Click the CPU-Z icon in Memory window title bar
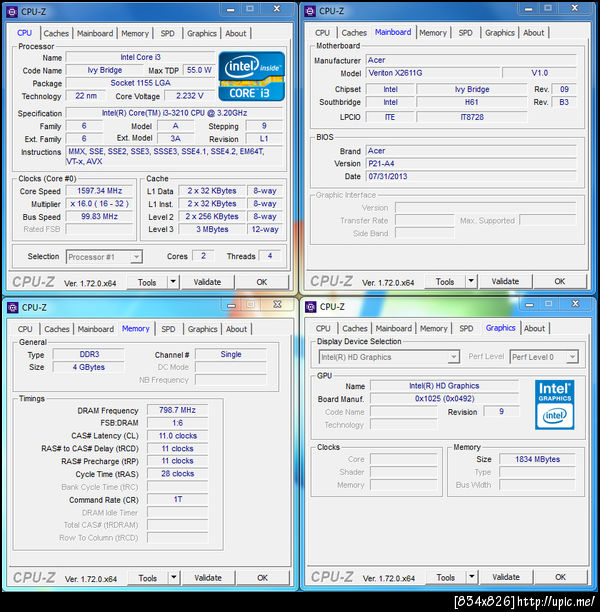This screenshot has height=612, width=600. click(12, 308)
